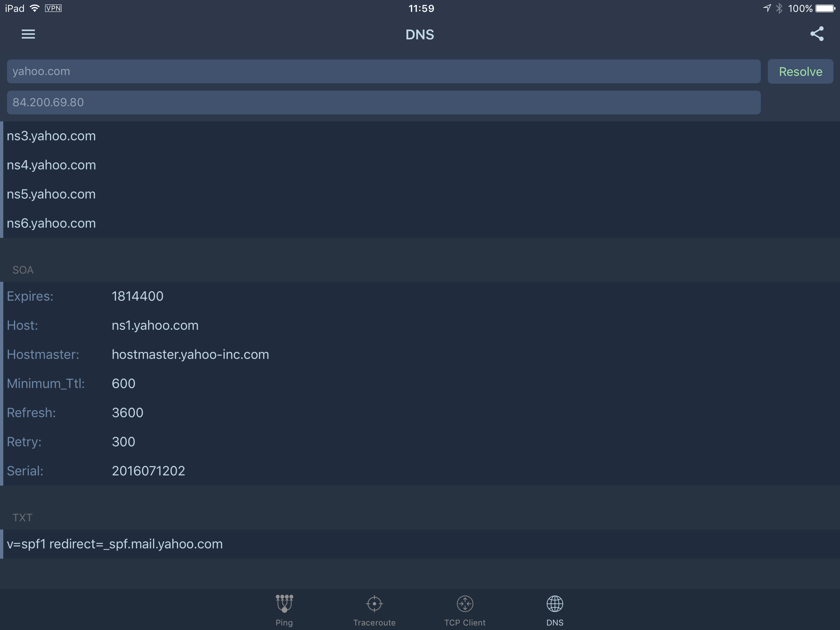Open the hamburger menu
Screen dimensions: 840x630
click(x=28, y=34)
